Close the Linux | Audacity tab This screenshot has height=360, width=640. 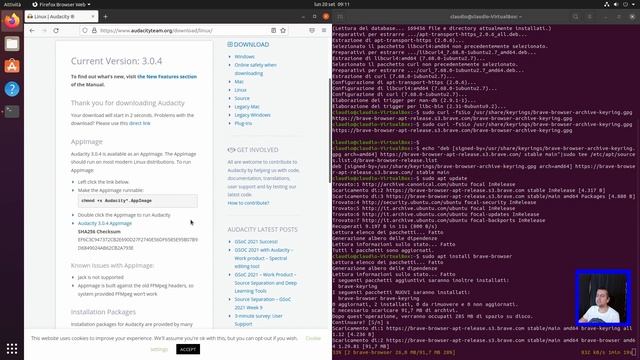point(93,17)
